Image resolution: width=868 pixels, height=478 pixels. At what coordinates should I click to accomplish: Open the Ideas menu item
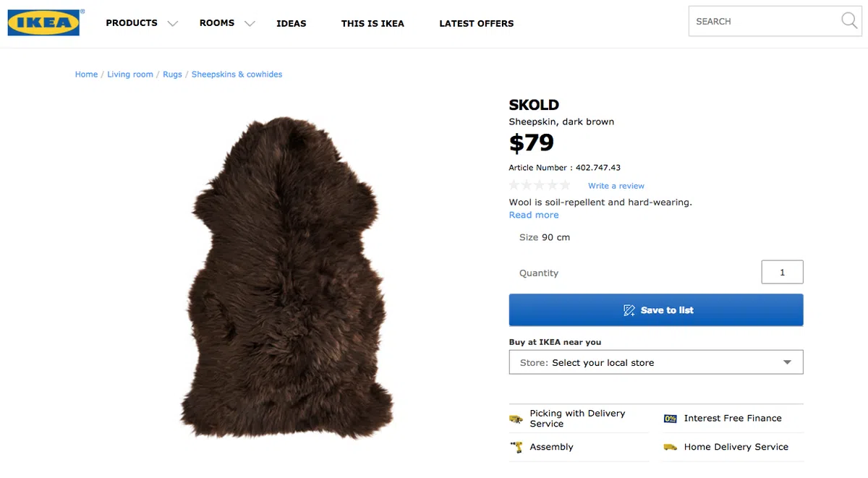291,23
